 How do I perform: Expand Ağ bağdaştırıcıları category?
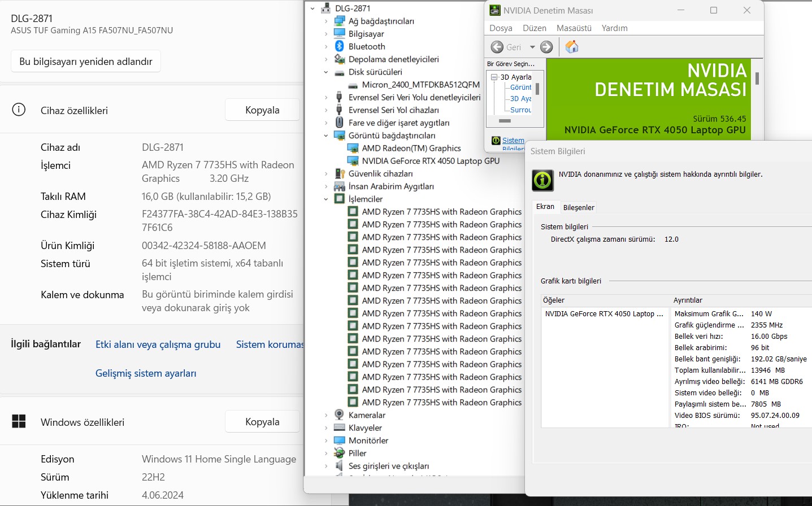(x=326, y=21)
